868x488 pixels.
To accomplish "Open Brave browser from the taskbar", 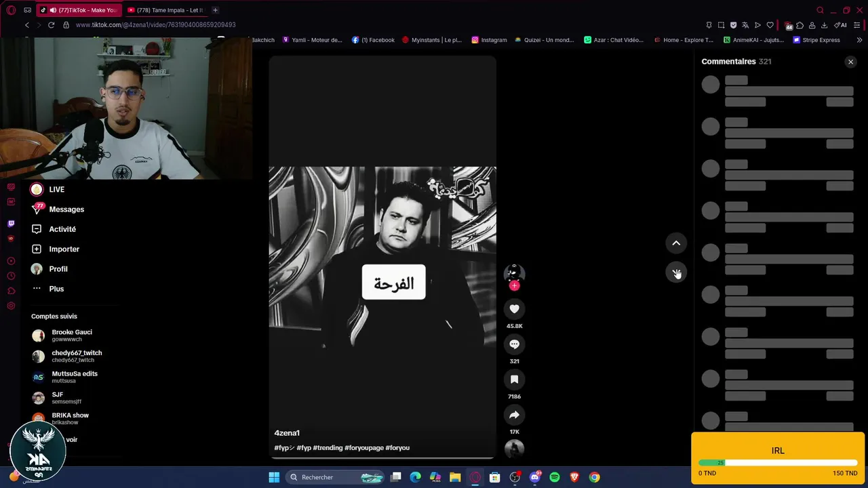I will point(574,477).
